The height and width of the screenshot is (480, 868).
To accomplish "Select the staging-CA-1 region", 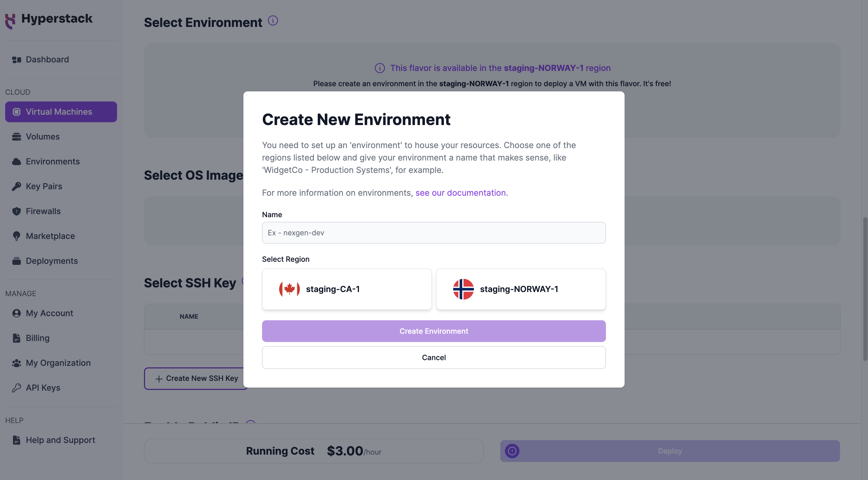I will coord(347,289).
